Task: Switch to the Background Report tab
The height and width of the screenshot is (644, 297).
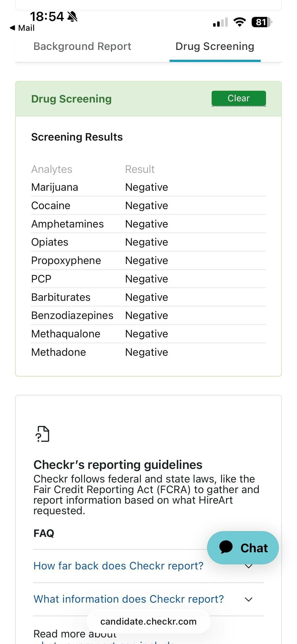Action: point(82,46)
